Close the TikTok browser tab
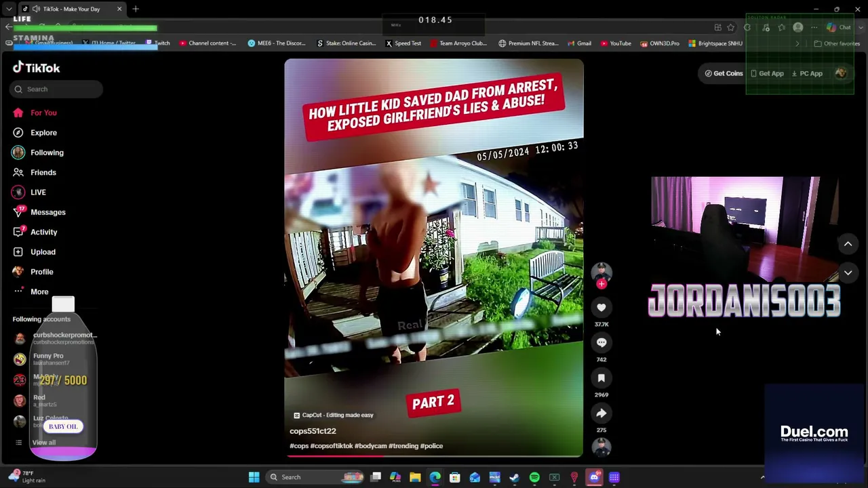The height and width of the screenshot is (488, 868). coord(119,9)
